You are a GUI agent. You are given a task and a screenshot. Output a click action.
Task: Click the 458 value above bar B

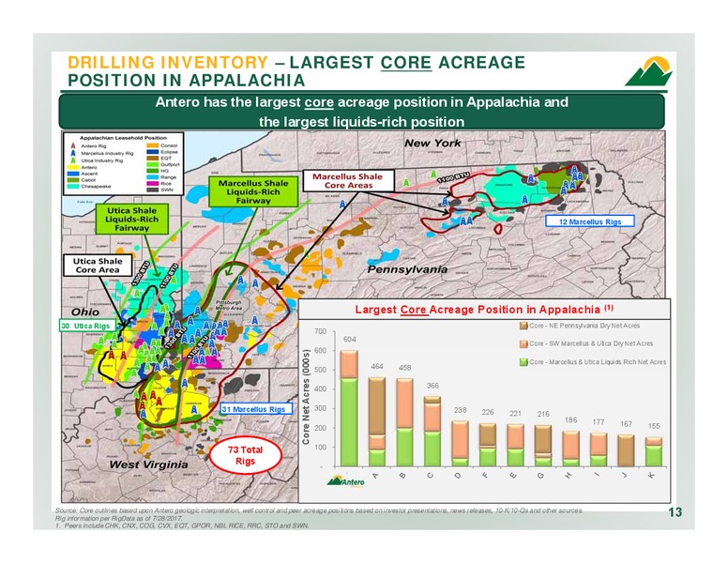point(405,368)
